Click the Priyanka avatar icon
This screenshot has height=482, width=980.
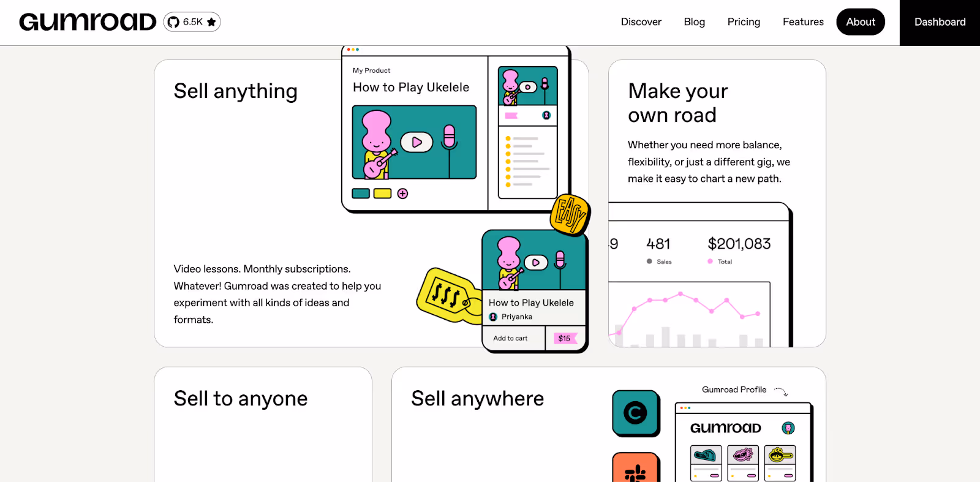pos(493,317)
